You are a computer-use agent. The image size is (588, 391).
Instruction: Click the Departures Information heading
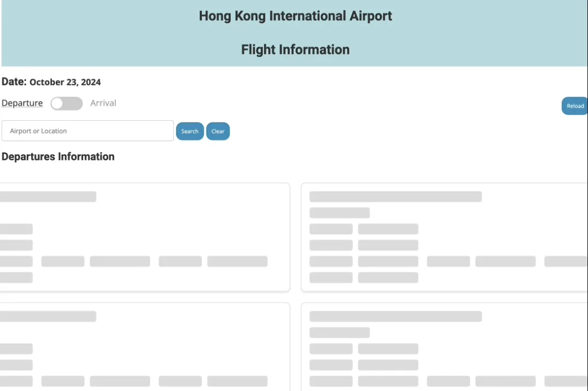click(x=58, y=157)
